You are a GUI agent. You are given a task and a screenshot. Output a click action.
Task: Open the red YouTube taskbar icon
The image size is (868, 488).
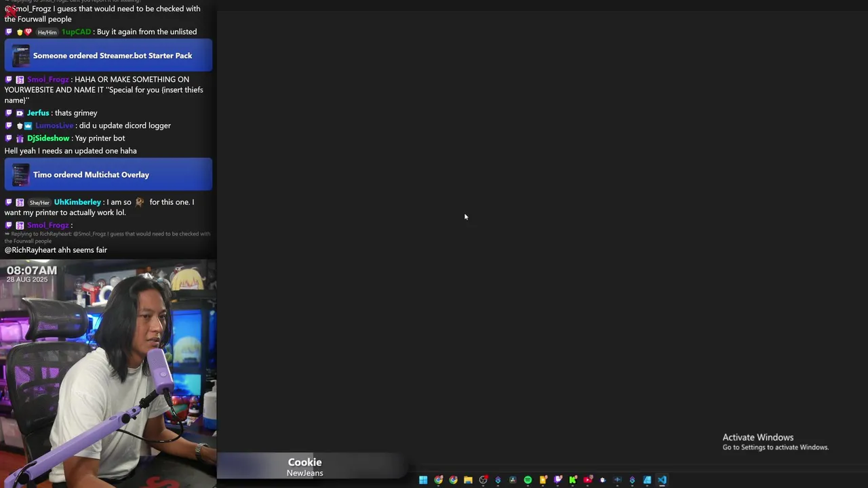click(x=588, y=480)
